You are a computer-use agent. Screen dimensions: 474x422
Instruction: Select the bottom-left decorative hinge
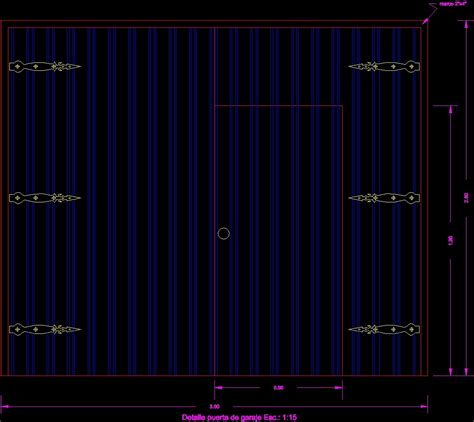45,329
